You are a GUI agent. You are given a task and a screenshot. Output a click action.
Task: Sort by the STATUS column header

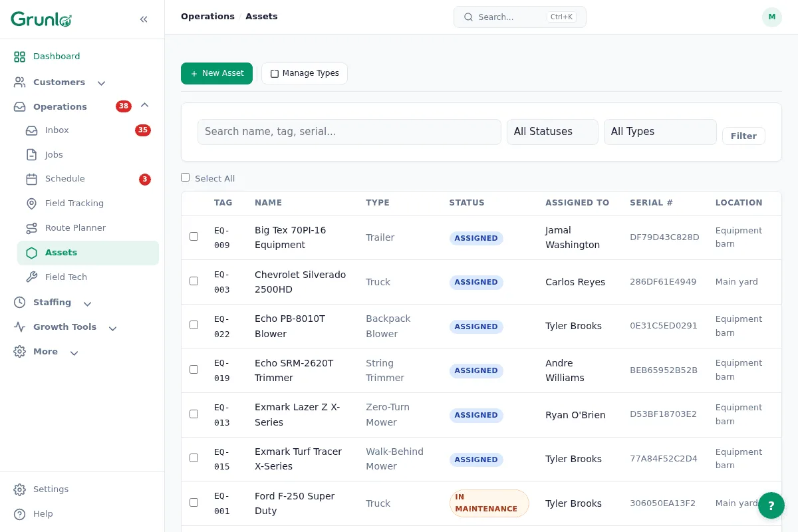coord(467,203)
